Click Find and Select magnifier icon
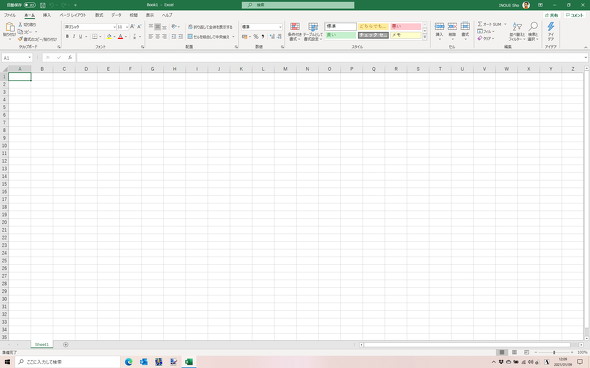 (x=533, y=26)
